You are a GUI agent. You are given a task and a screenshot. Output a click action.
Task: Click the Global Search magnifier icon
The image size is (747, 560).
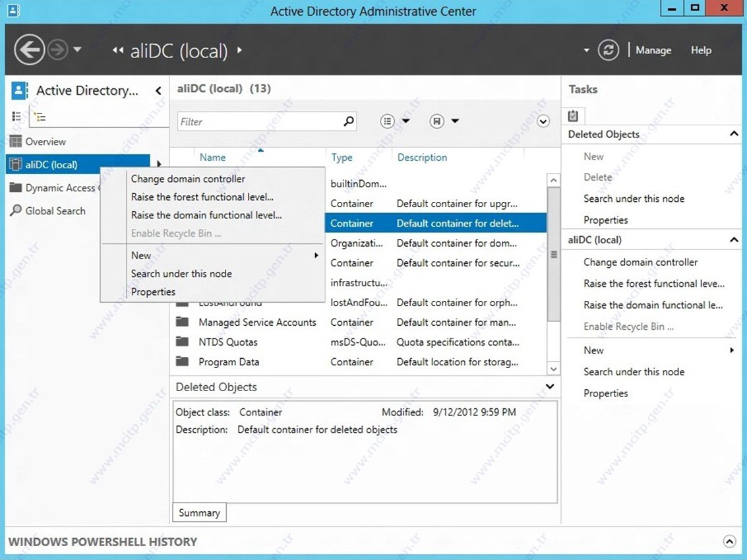pos(16,210)
